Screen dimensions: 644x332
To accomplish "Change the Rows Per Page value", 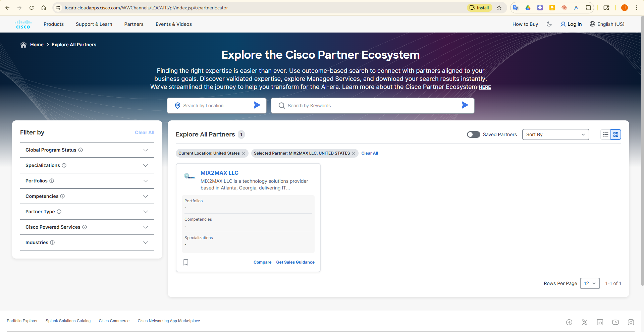I will click(x=590, y=283).
